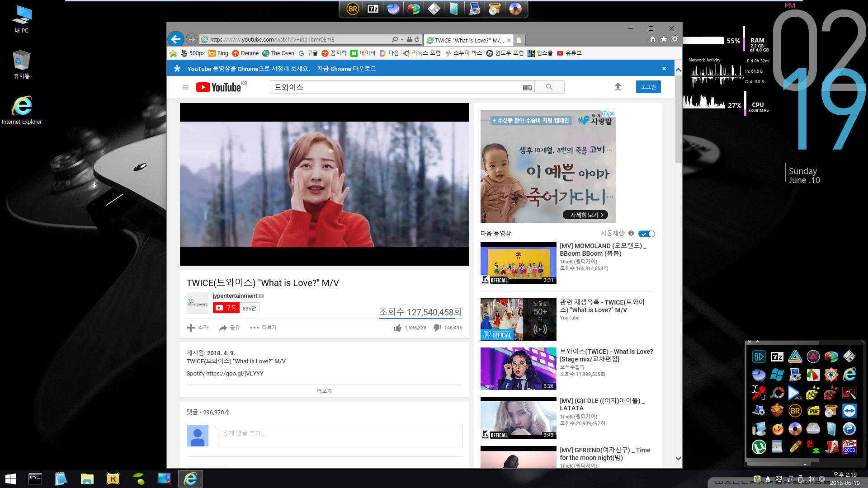
Task: Click the YouTube upload arrow icon
Action: click(618, 87)
